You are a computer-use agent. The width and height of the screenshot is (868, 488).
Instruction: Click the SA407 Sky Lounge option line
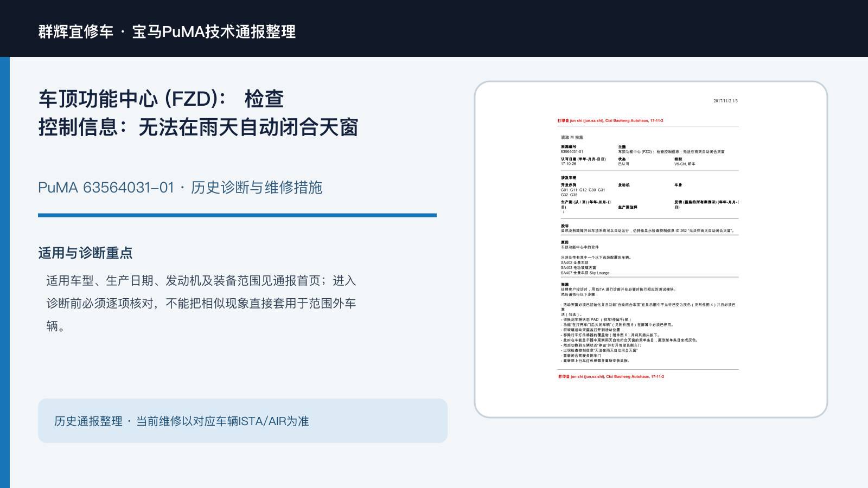click(x=585, y=273)
